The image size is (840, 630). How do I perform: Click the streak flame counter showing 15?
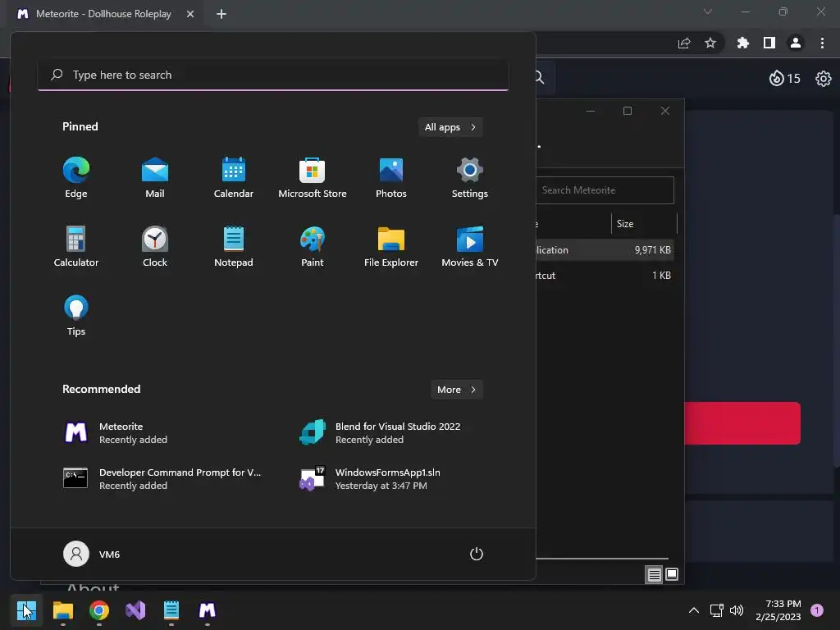[x=785, y=78]
